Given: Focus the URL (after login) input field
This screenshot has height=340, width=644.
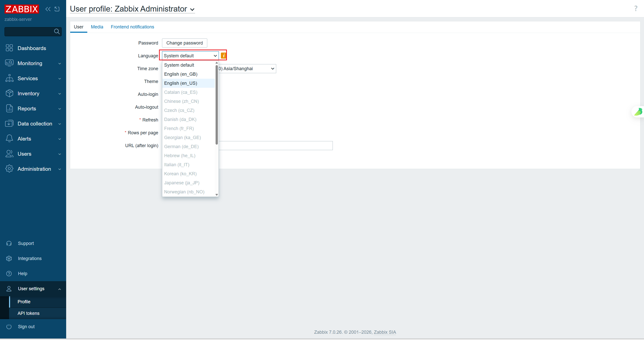Looking at the screenshot, I should [275, 146].
